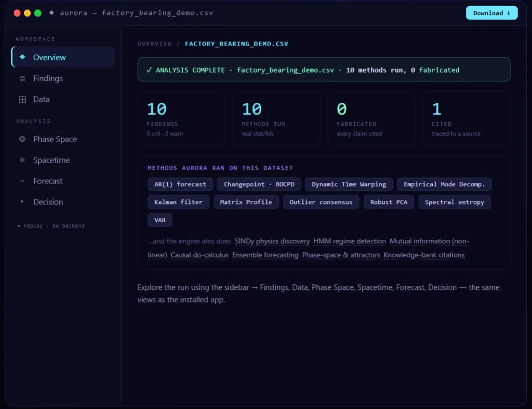The height and width of the screenshot is (409, 532).
Task: Select the Robust PCA chip
Action: coord(389,202)
